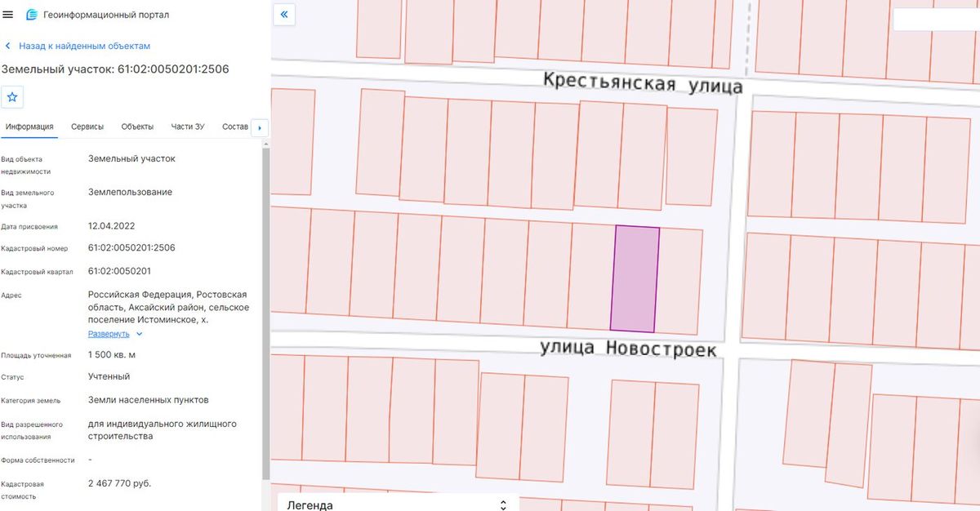Switch to the Информация tab
The image size is (980, 511).
(x=29, y=127)
